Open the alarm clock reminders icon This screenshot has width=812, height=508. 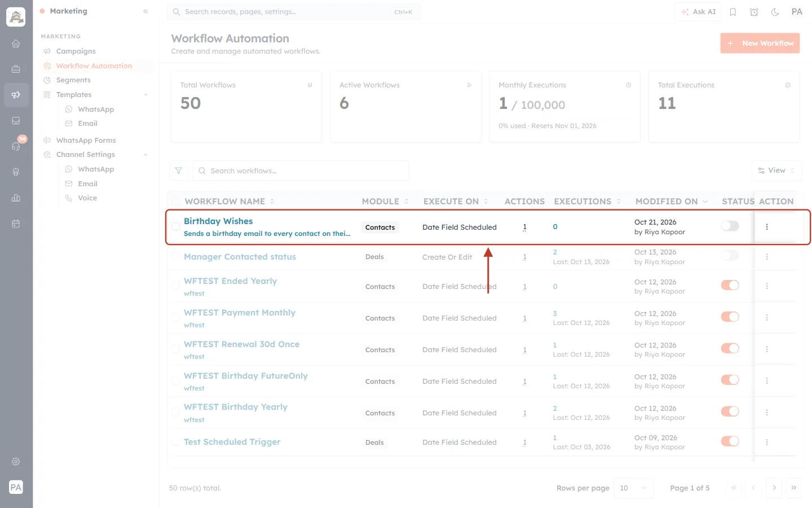[754, 12]
